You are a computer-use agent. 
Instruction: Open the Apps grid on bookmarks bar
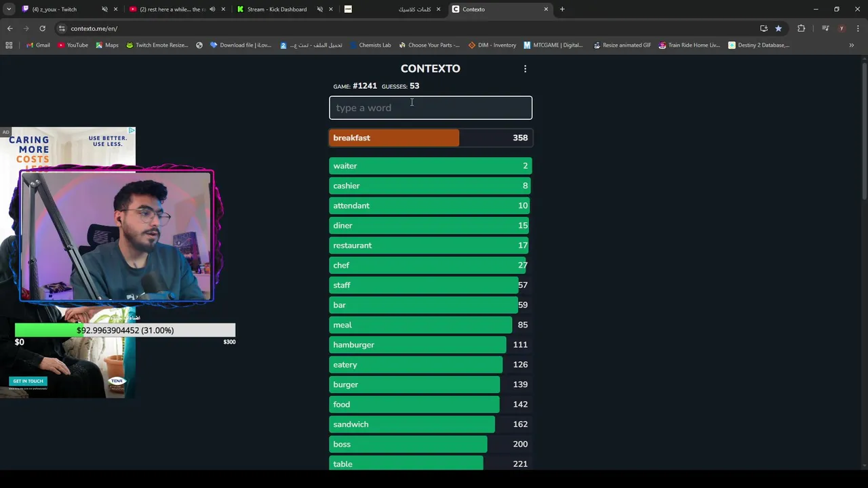(x=9, y=45)
